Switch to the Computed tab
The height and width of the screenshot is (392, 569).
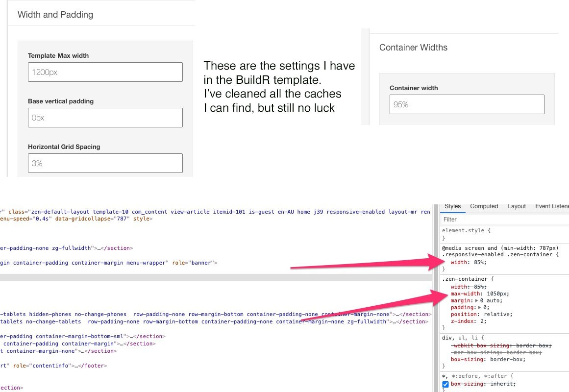pyautogui.click(x=484, y=206)
